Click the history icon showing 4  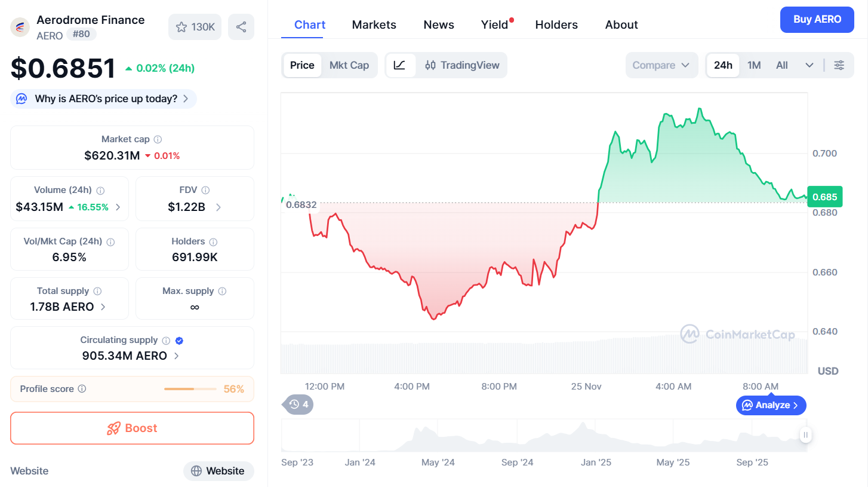pyautogui.click(x=298, y=405)
